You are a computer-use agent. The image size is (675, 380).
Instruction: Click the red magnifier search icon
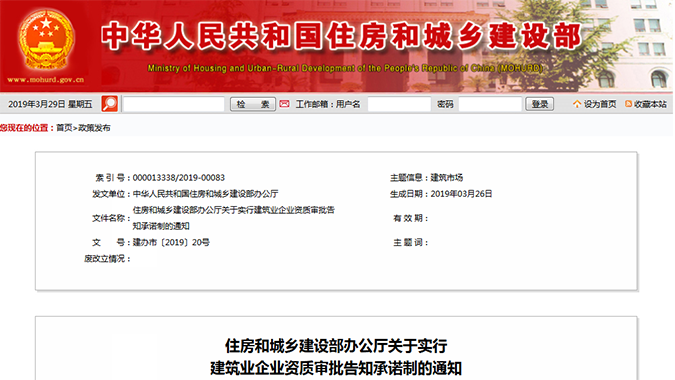109,104
